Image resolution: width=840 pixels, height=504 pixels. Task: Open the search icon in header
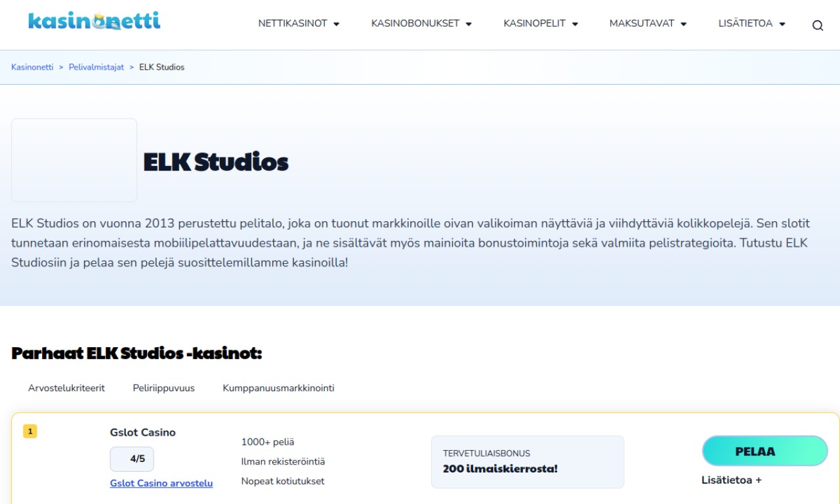(x=818, y=26)
